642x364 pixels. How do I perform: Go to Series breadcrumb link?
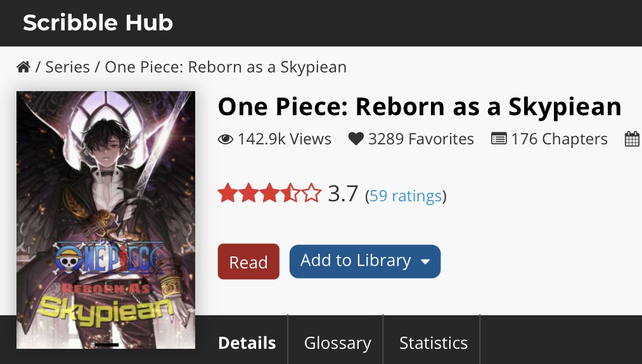(x=68, y=67)
